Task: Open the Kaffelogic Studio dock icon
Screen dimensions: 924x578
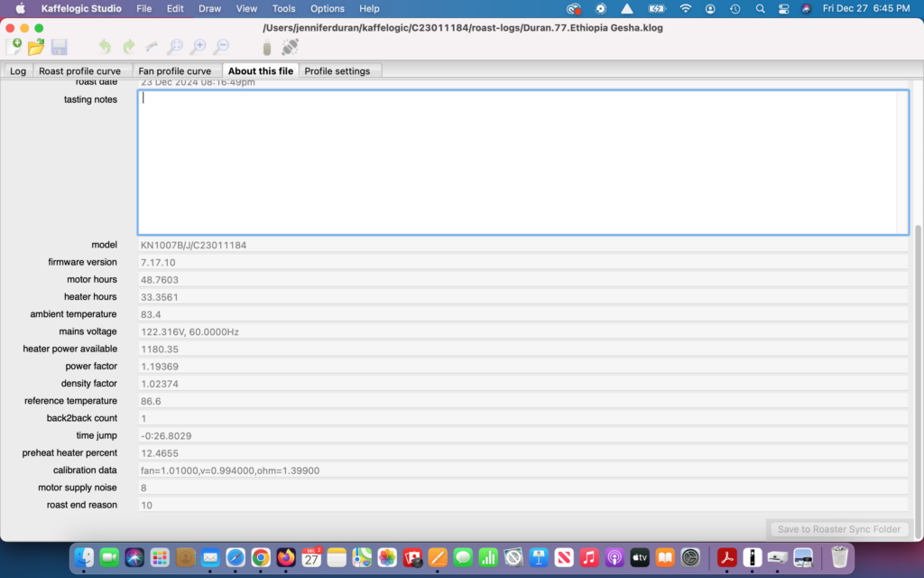Action: pos(752,556)
